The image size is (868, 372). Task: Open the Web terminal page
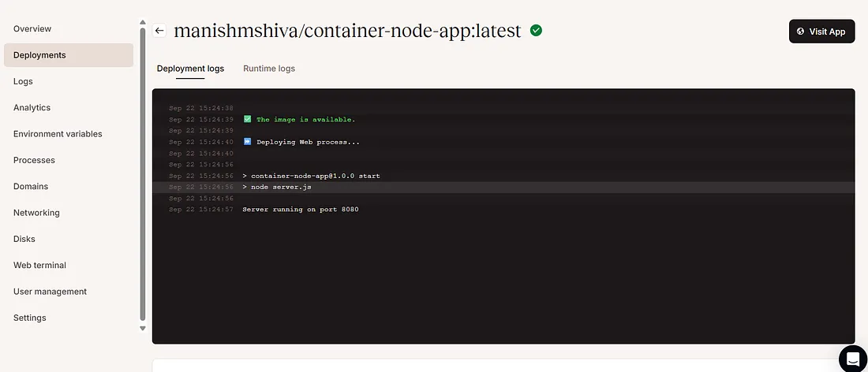click(x=39, y=266)
